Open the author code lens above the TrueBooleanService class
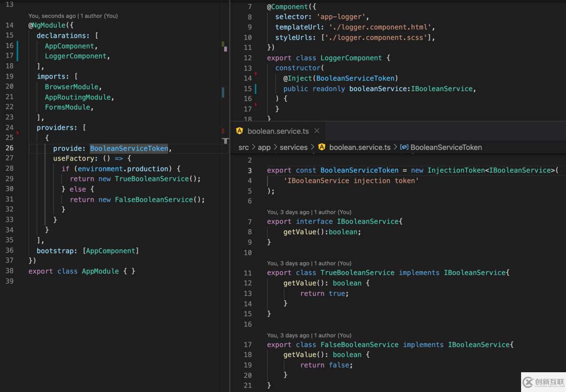Screen dimensions: 566x392 coord(309,263)
